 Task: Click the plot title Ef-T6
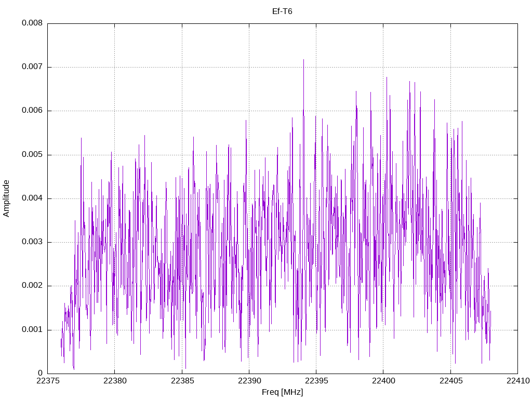(x=282, y=11)
